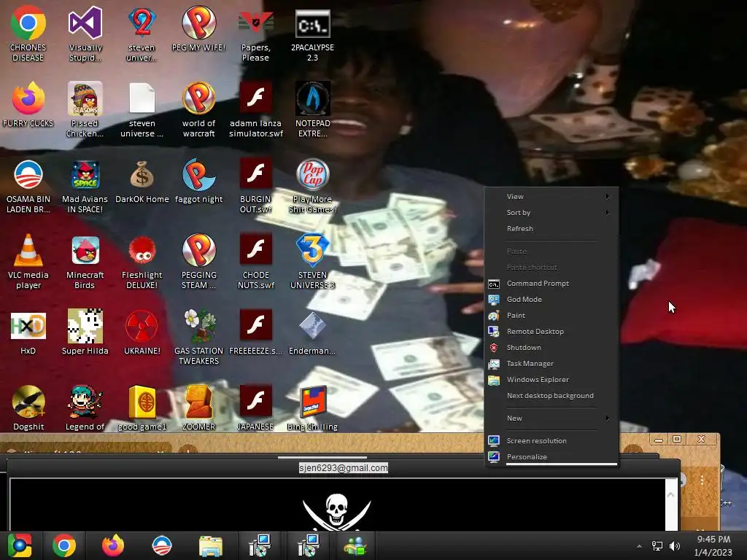This screenshot has width=747, height=560.
Task: Open the Mad Avians IN SPACE! icon
Action: point(85,186)
